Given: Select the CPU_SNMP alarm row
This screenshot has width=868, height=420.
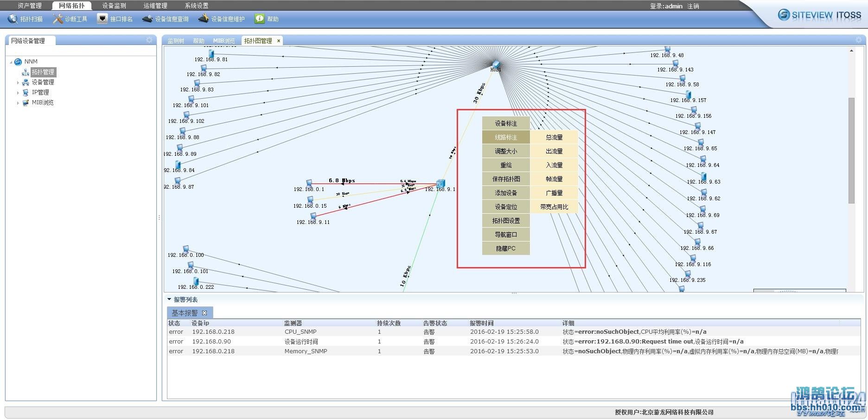Looking at the screenshot, I should (514, 332).
